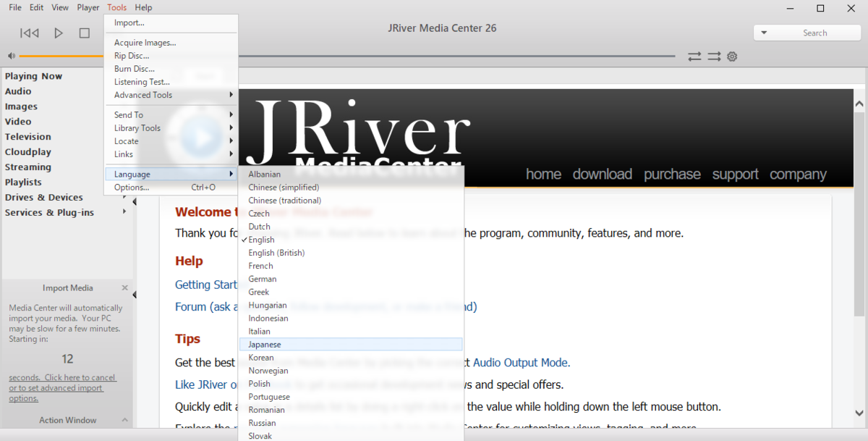Select the checked English language

pos(351,240)
